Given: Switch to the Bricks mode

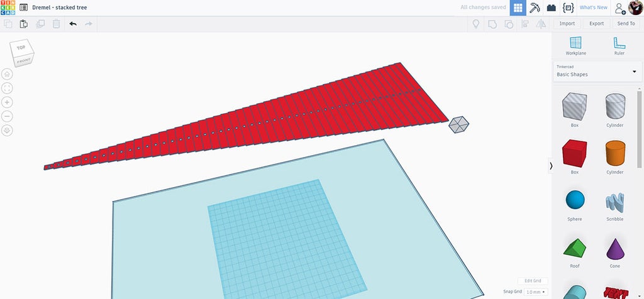Looking at the screenshot, I should pos(551,8).
